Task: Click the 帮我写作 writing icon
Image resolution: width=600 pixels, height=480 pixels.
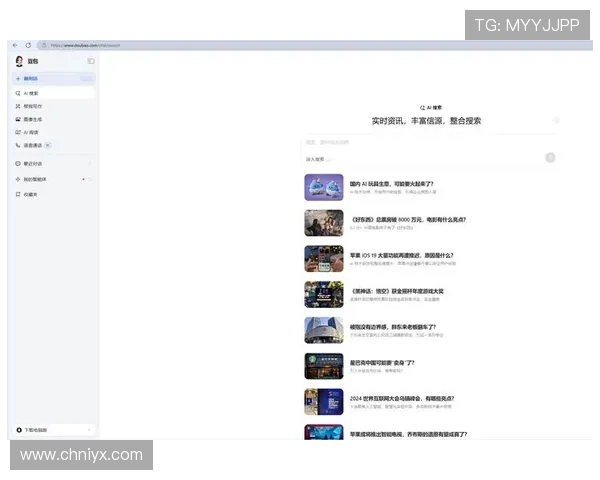Action: pyautogui.click(x=18, y=106)
